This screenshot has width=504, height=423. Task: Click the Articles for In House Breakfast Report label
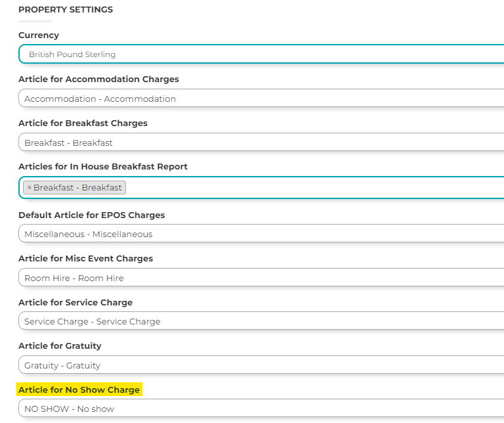(x=103, y=167)
